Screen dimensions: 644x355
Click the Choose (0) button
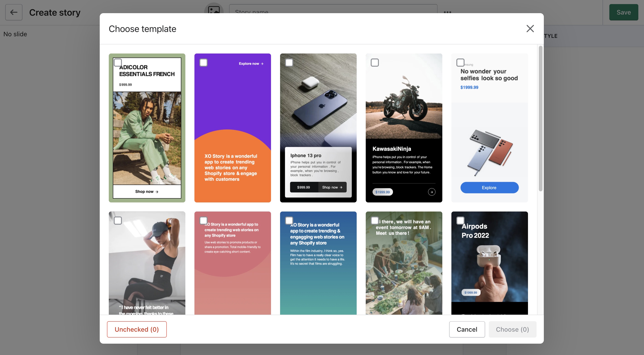point(512,329)
